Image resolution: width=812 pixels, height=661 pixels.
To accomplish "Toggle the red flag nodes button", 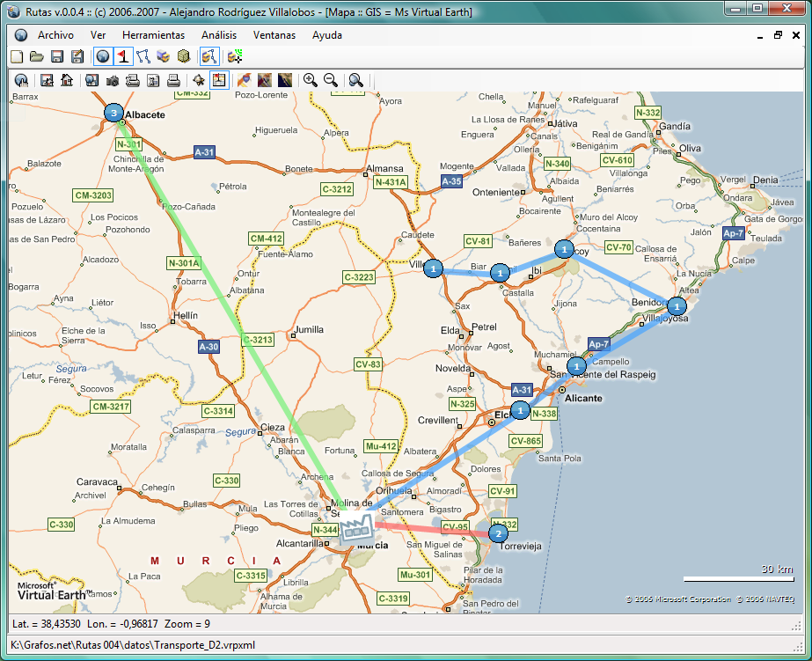I will [123, 57].
